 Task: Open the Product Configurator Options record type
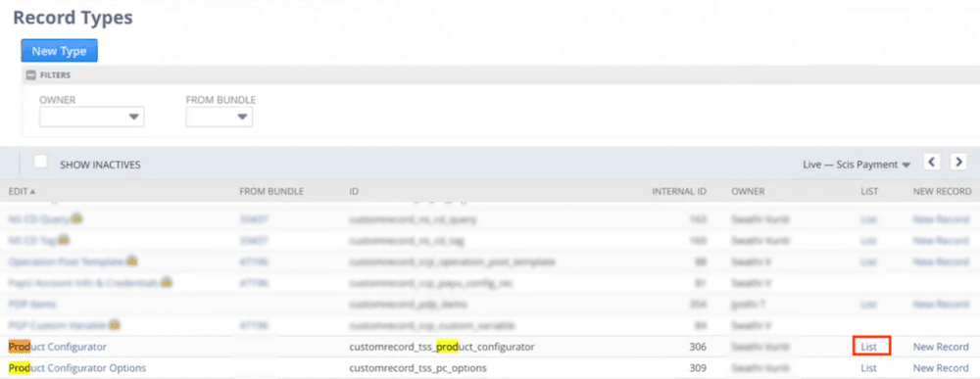tap(76, 368)
